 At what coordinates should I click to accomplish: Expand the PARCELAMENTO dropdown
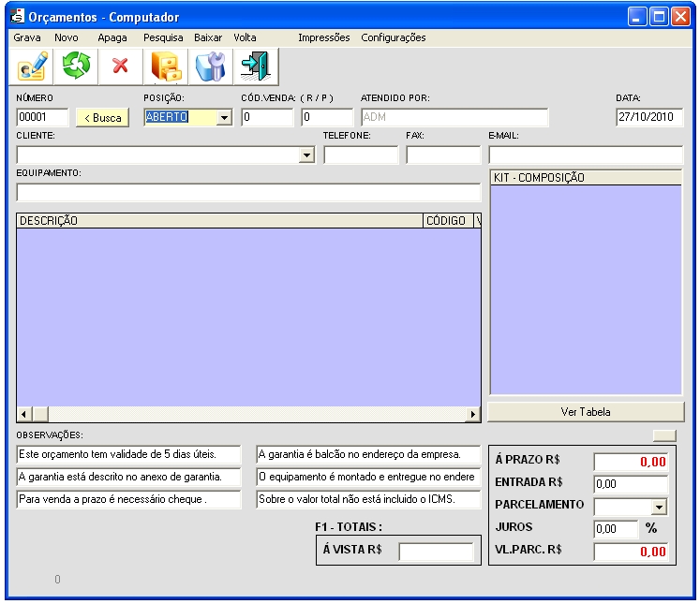pyautogui.click(x=660, y=506)
